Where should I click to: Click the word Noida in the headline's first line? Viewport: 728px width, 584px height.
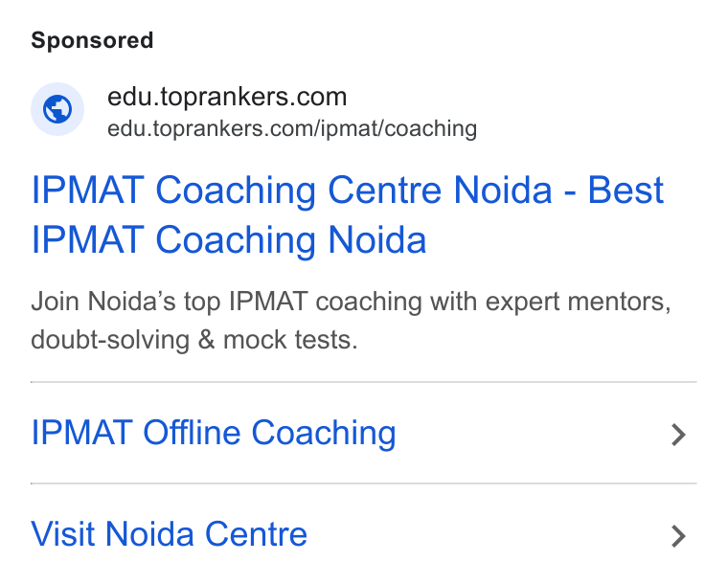point(503,191)
